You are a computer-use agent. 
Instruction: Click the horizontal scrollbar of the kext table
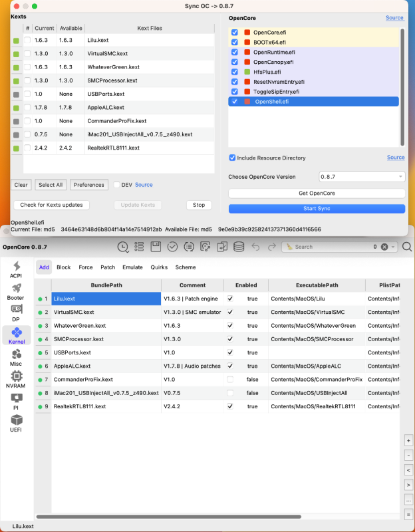pyautogui.click(x=169, y=517)
